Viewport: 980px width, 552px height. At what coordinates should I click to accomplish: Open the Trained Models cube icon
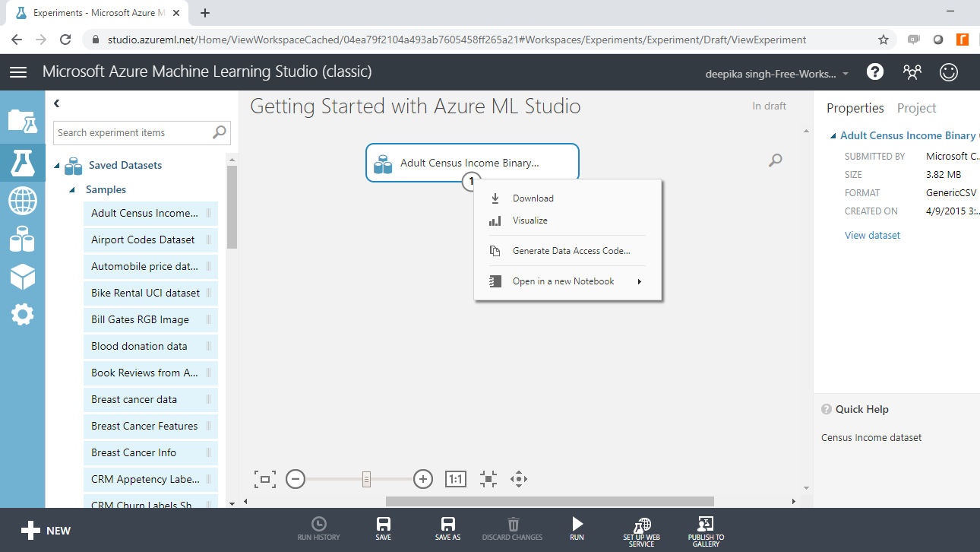22,277
